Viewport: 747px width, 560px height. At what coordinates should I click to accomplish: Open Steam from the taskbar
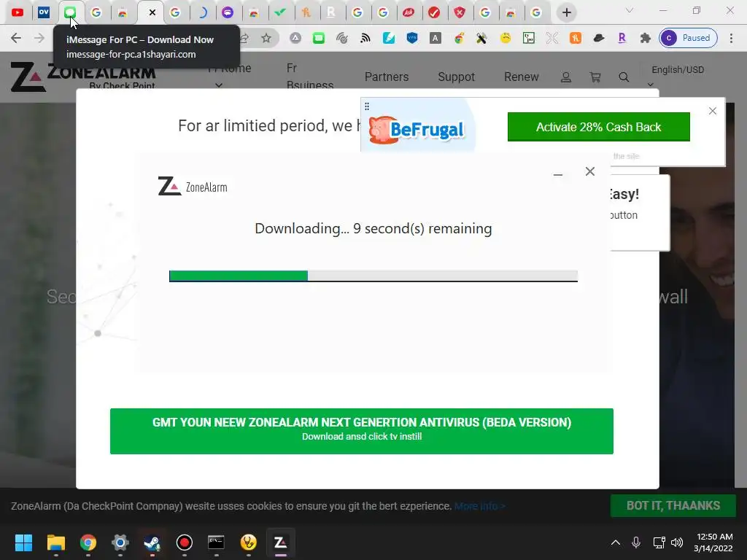pyautogui.click(x=152, y=542)
